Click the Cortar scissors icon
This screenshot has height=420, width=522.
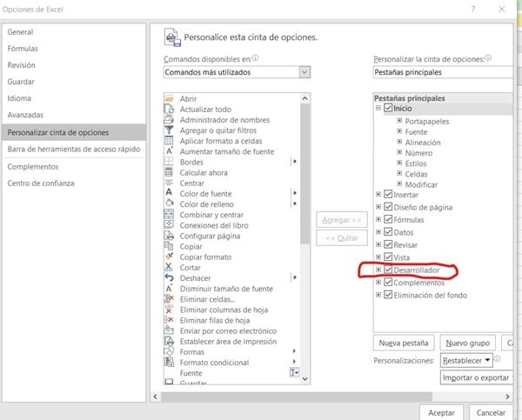pos(169,267)
